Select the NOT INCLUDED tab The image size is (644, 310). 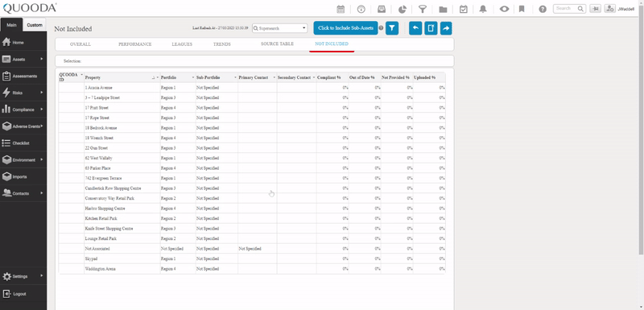point(332,43)
